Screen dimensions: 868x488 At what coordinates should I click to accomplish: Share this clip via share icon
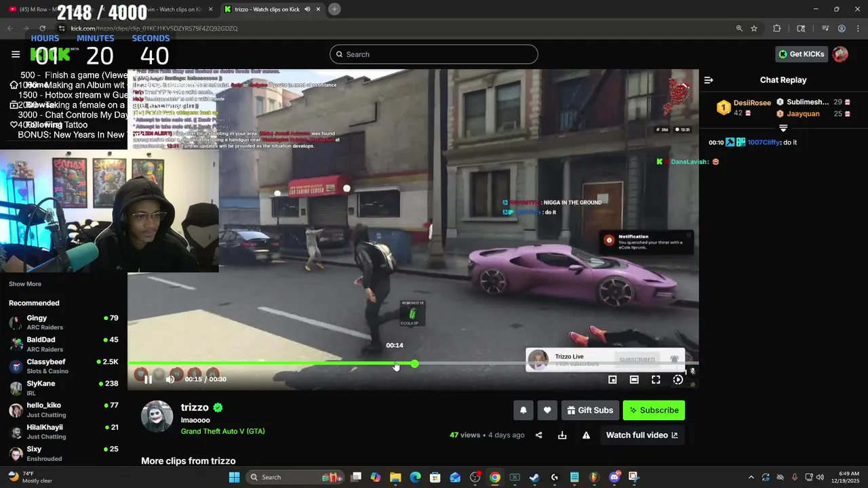(x=539, y=435)
